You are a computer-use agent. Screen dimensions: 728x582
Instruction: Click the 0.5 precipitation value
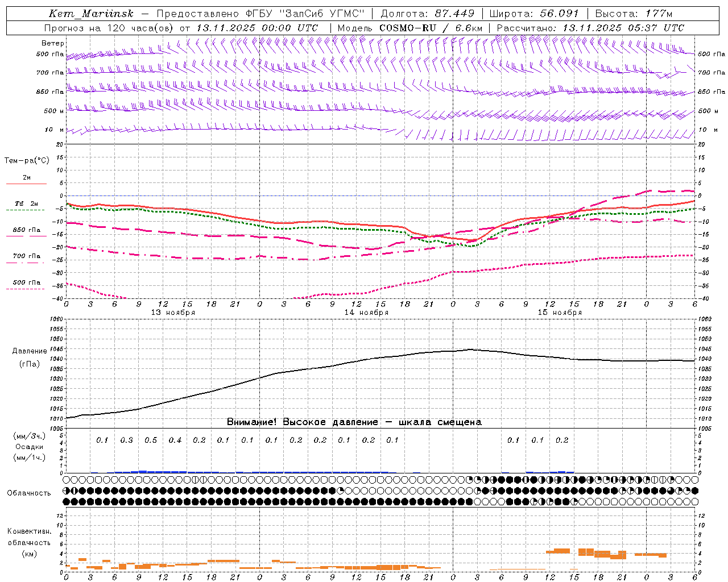(x=151, y=440)
